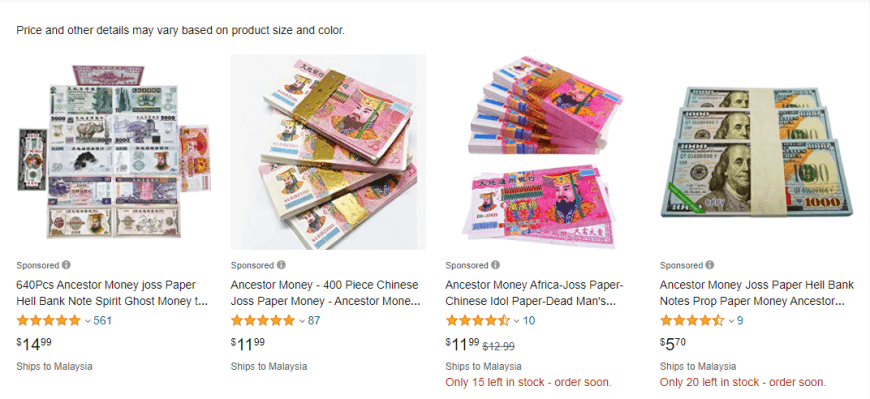The width and height of the screenshot is (870, 399).
Task: Click the Sponsored info icon under the 400 Piece product
Action: pyautogui.click(x=281, y=265)
